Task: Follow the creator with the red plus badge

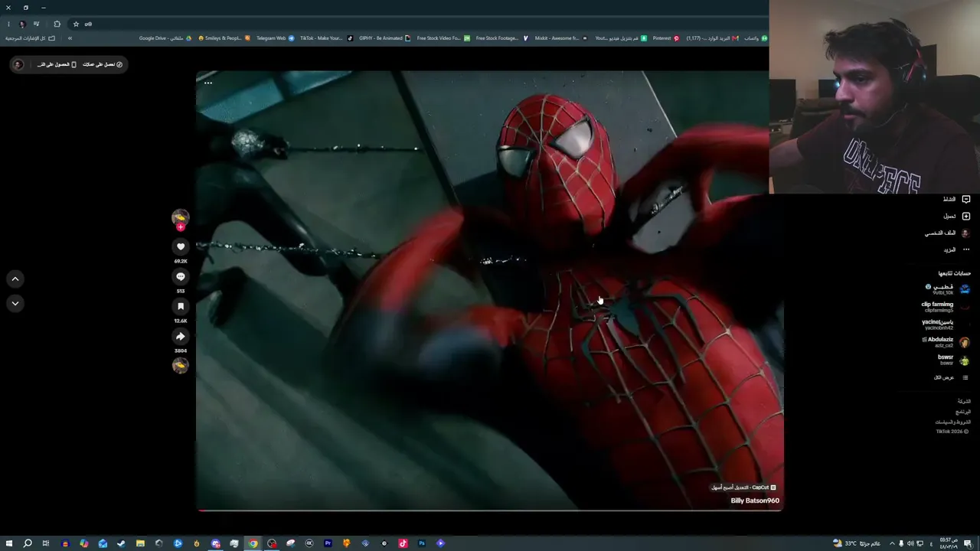Action: [x=181, y=227]
